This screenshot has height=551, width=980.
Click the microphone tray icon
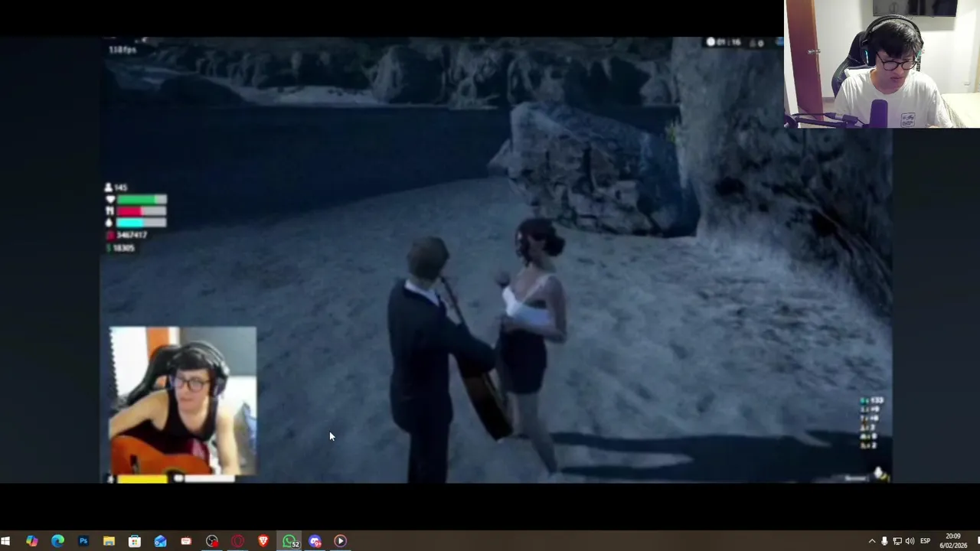pos(884,541)
